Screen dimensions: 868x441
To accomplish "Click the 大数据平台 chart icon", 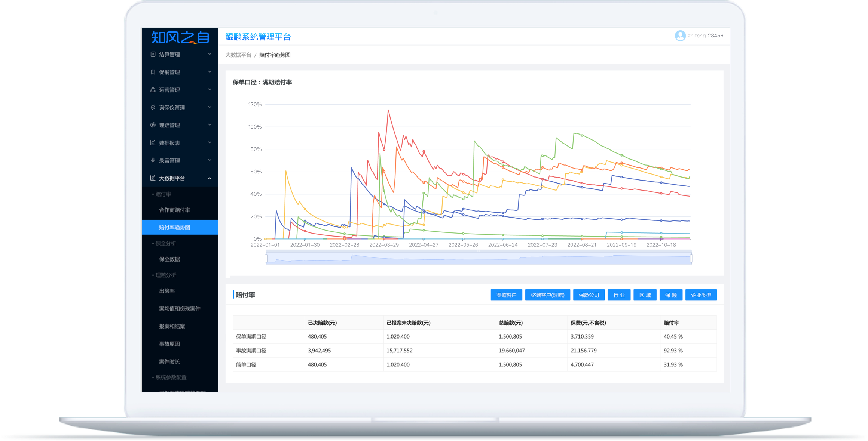I will pyautogui.click(x=153, y=178).
